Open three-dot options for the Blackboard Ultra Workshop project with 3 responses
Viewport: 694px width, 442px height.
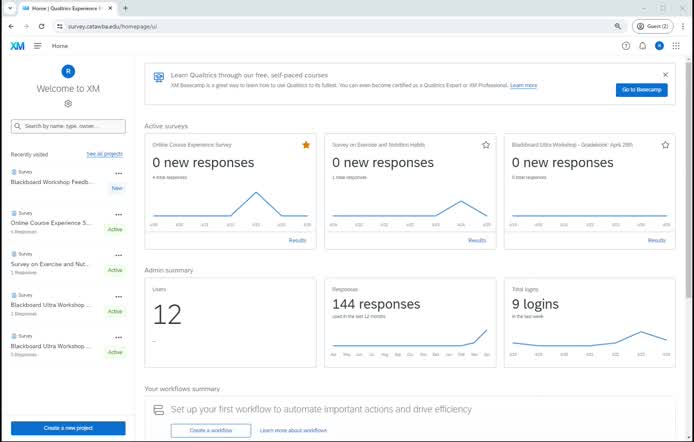pyautogui.click(x=119, y=337)
